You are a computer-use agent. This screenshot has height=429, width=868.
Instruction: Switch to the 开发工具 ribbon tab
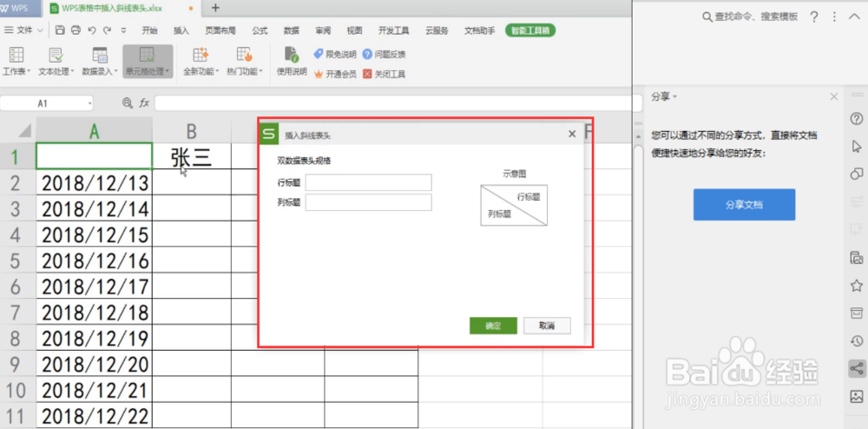393,30
